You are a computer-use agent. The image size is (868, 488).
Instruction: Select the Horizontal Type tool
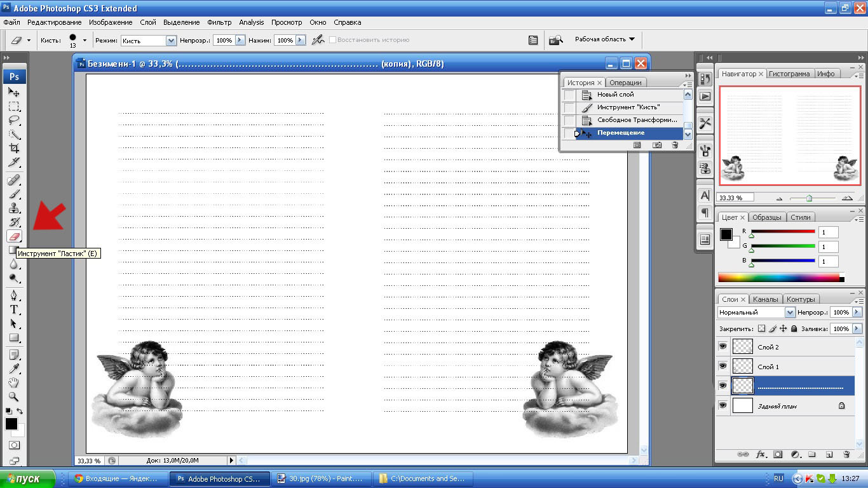[14, 309]
